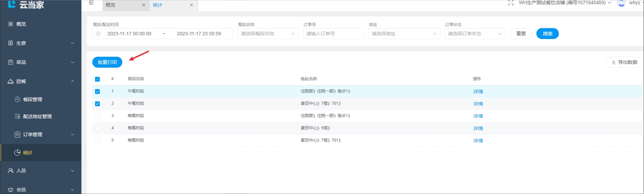Open 概览 overview in the sidebar
The height and width of the screenshot is (194, 644).
21,24
